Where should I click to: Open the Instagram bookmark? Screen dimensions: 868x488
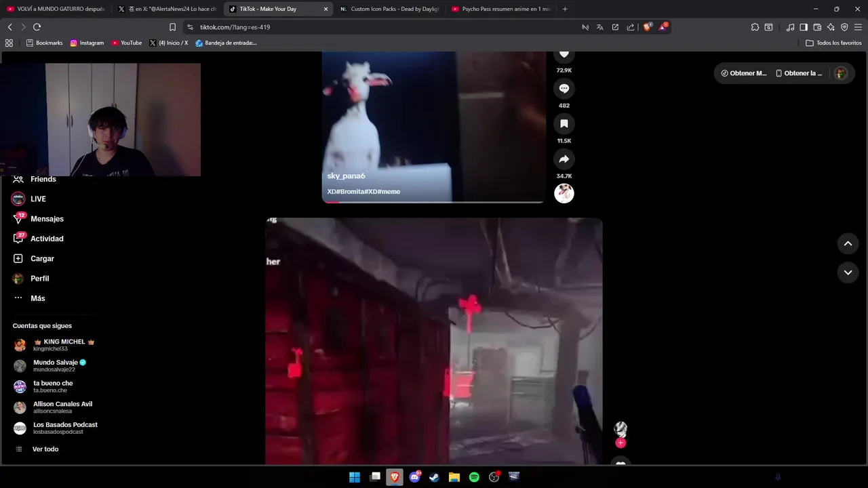(x=87, y=43)
